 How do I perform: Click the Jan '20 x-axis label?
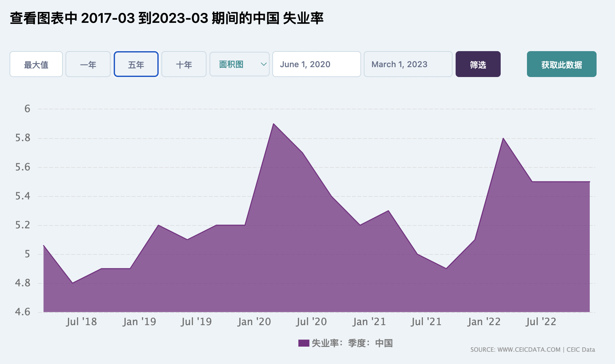pyautogui.click(x=254, y=322)
